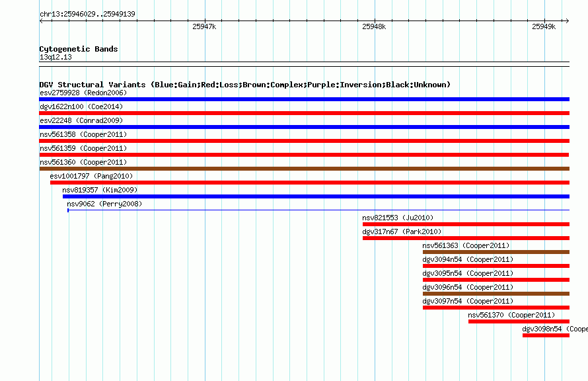Click the dgv3095n54 (Cooper2011) label
588x381 pixels.
(468, 273)
